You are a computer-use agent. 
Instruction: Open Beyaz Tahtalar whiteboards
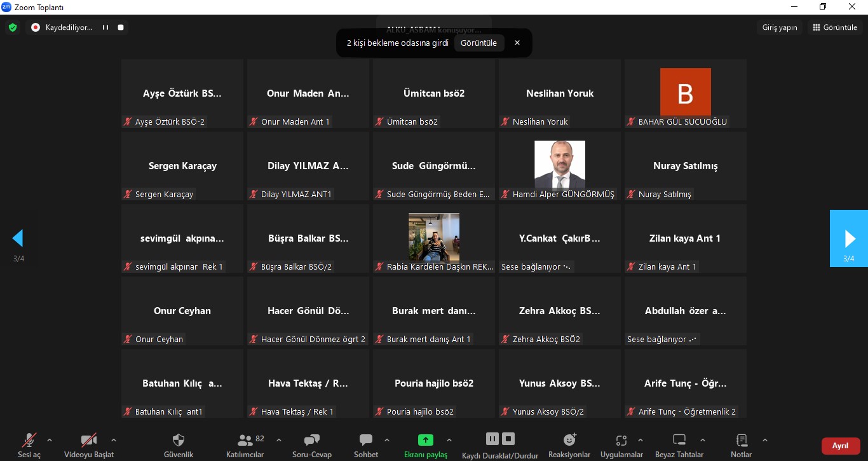click(x=679, y=440)
